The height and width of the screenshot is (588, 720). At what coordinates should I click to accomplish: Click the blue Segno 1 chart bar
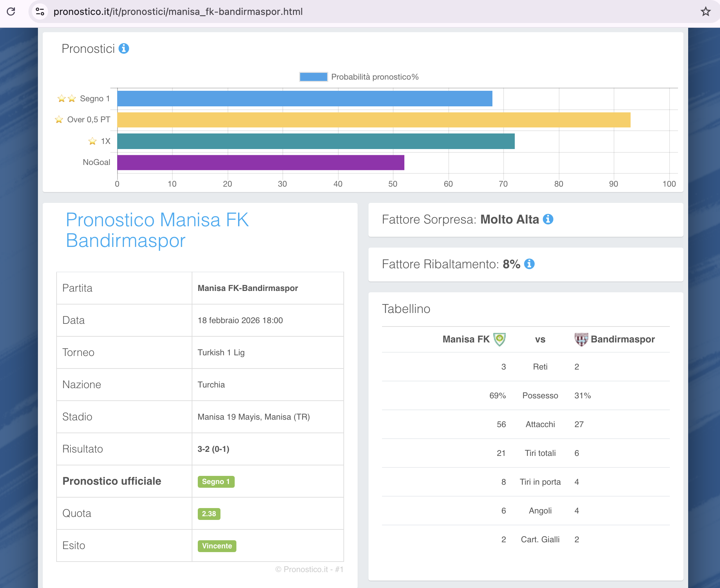point(305,99)
